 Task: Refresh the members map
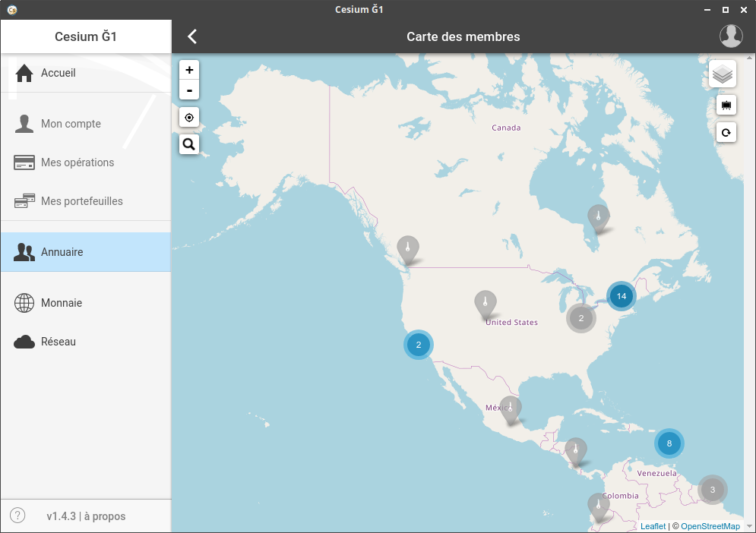coord(726,133)
